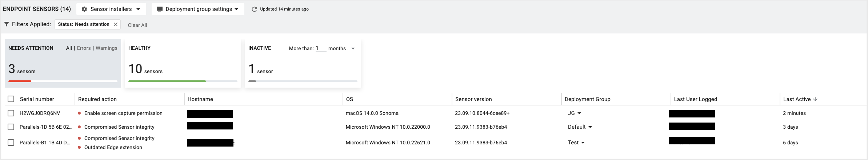The height and width of the screenshot is (160, 868).
Task: Click the gear icon for Sensor installers
Action: pyautogui.click(x=84, y=9)
